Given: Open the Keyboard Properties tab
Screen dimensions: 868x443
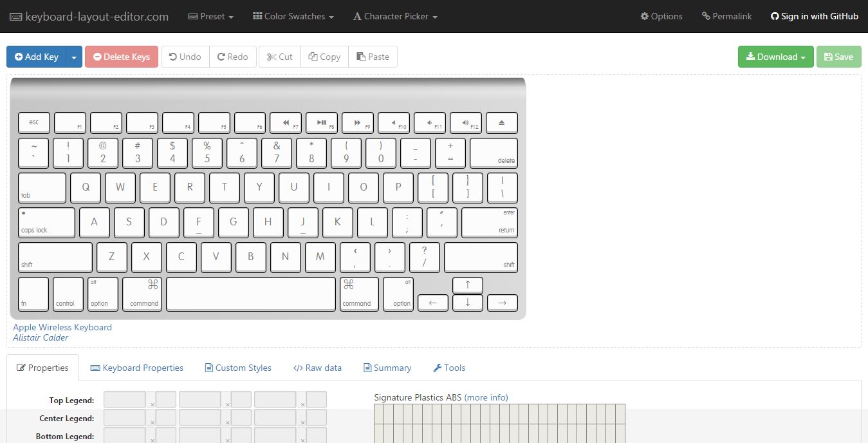Looking at the screenshot, I should coord(136,368).
